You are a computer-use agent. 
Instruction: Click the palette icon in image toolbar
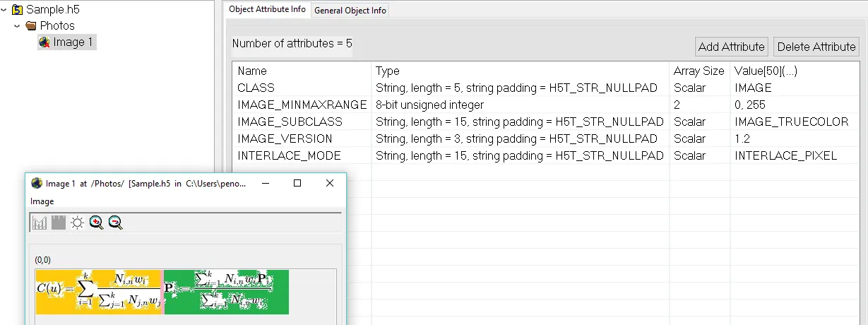tap(58, 223)
